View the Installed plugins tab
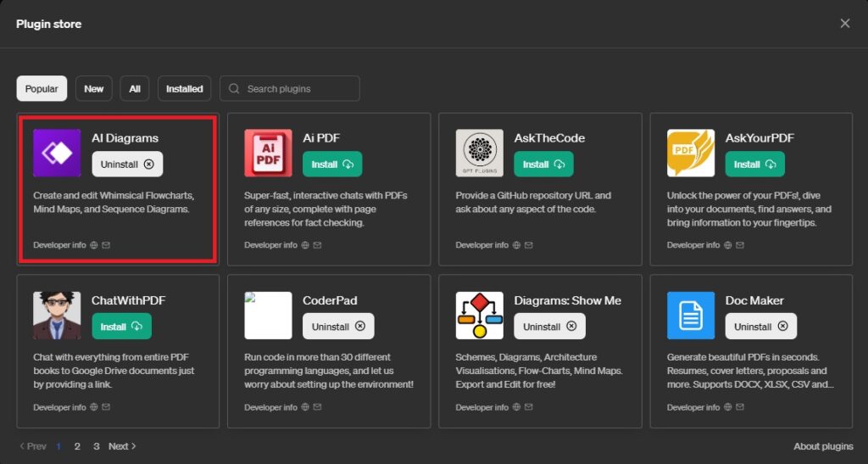 [184, 88]
